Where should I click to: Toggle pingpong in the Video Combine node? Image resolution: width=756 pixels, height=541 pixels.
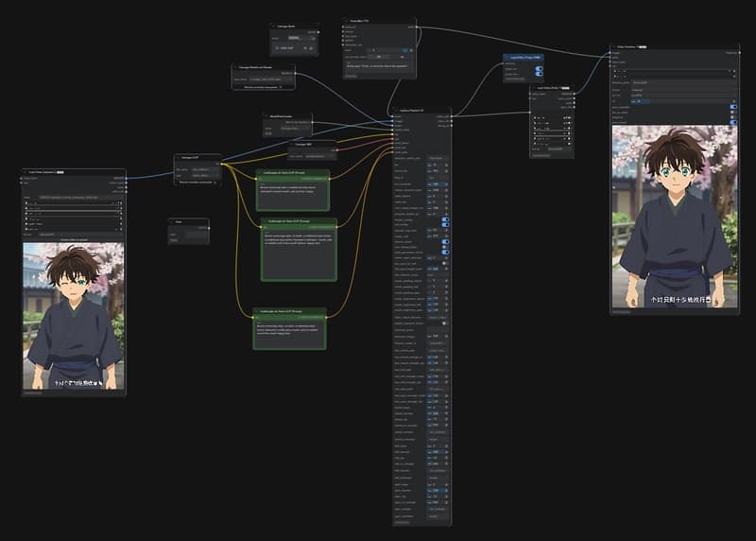point(733,117)
